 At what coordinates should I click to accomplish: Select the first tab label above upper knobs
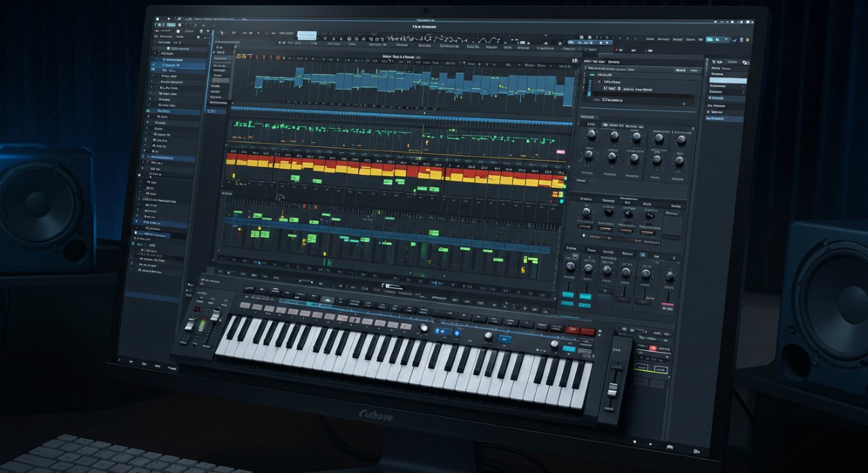591,125
